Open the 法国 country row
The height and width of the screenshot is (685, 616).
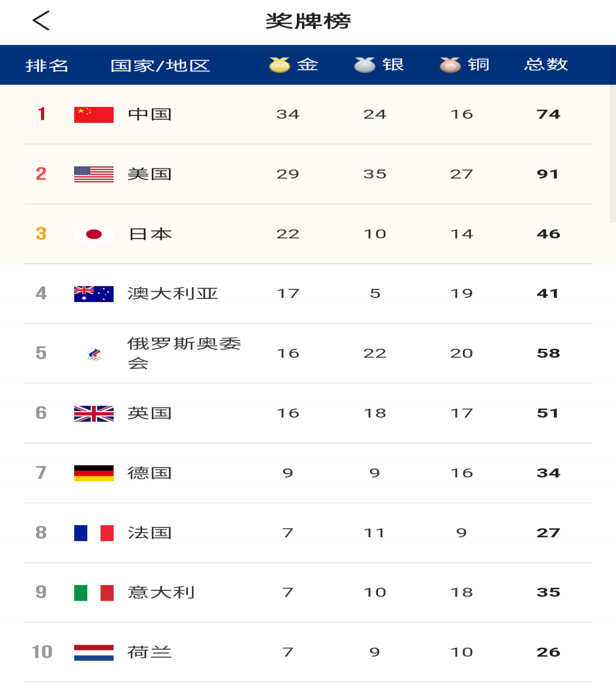point(308,533)
